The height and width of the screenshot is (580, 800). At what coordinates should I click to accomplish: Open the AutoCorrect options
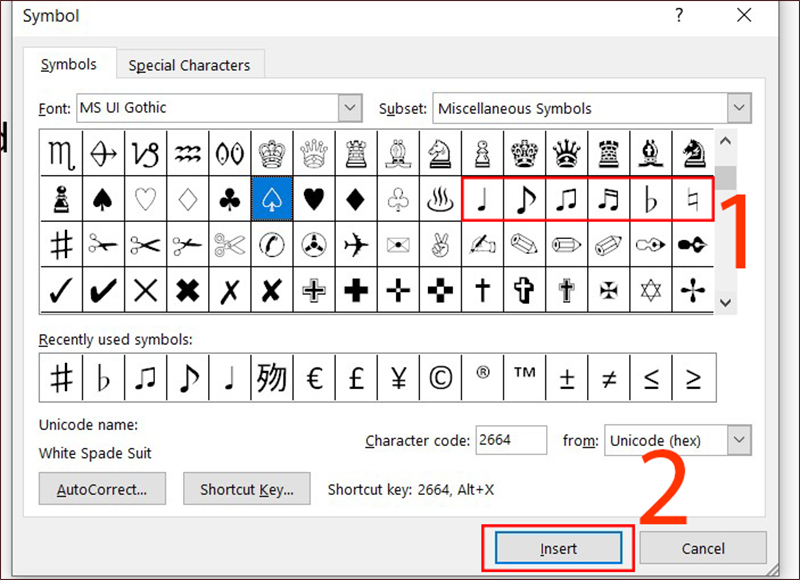click(x=102, y=489)
